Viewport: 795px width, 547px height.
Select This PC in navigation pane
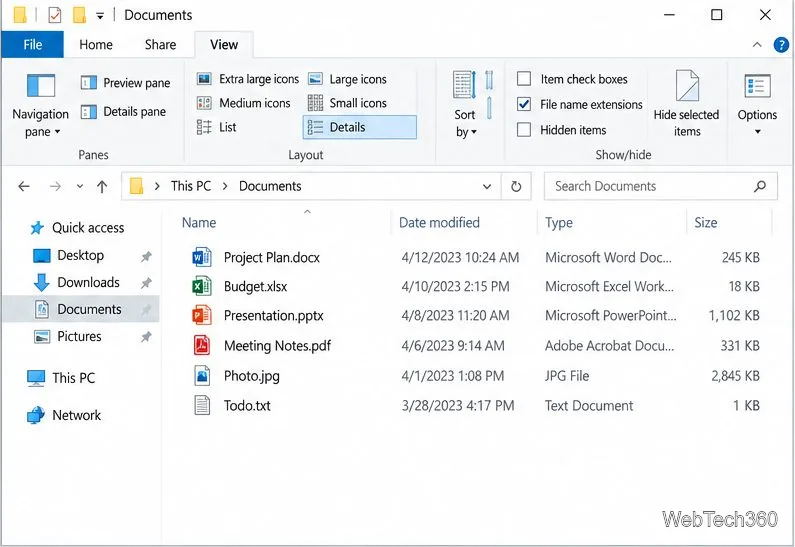pos(61,378)
